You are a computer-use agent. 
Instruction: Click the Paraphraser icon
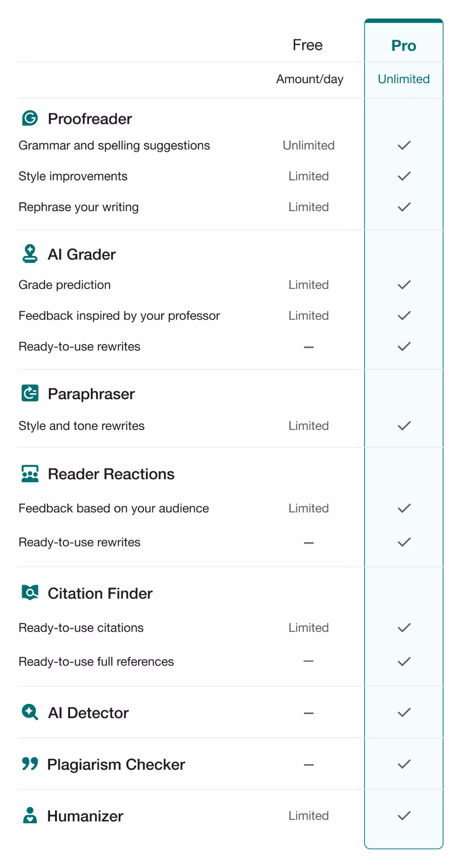point(30,393)
